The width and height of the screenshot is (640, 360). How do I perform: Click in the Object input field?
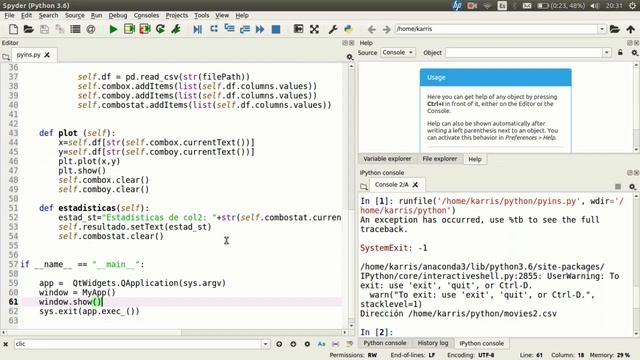[x=524, y=53]
